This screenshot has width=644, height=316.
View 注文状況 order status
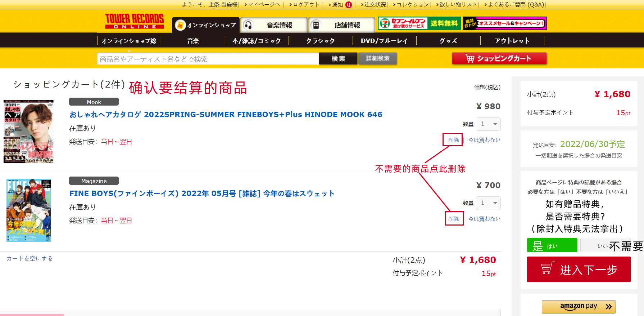pos(374,5)
